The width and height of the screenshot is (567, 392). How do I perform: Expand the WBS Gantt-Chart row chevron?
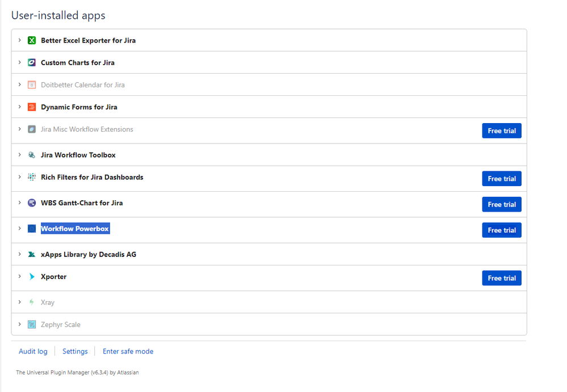coord(19,203)
